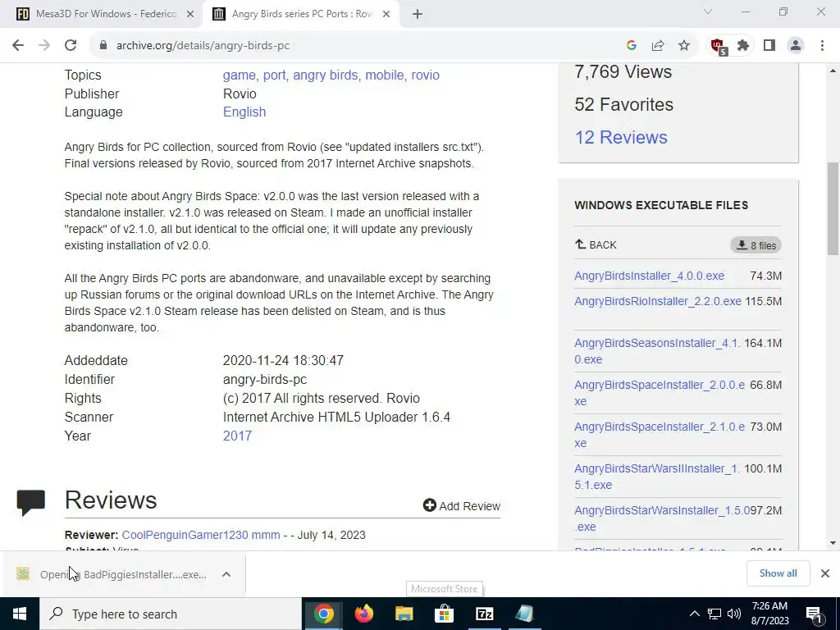The width and height of the screenshot is (840, 630).
Task: Download all via 8 files button
Action: 756,245
